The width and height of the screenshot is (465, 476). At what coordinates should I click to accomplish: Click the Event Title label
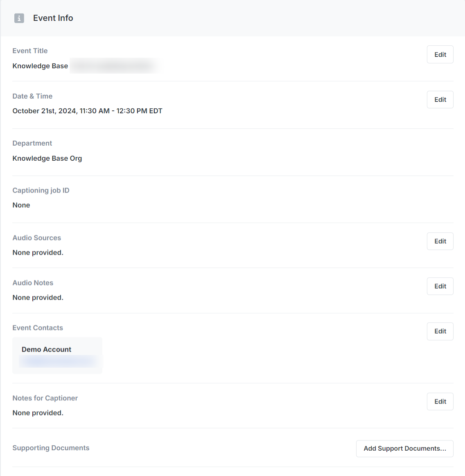[30, 51]
